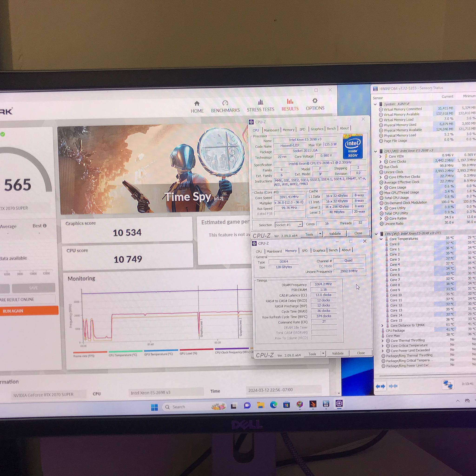Click the Graphics test 1 marker on chart
Screen dimensions: 476x476
201,328
